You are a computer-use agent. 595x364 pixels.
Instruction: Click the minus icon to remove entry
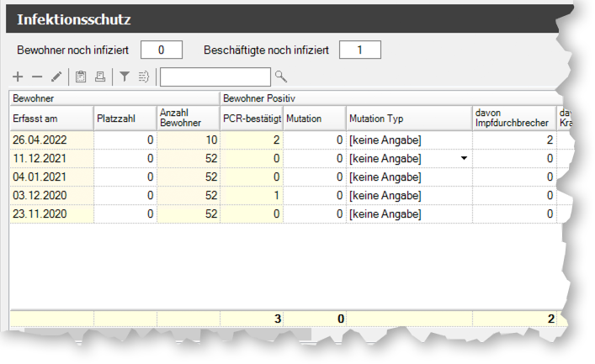(x=37, y=77)
